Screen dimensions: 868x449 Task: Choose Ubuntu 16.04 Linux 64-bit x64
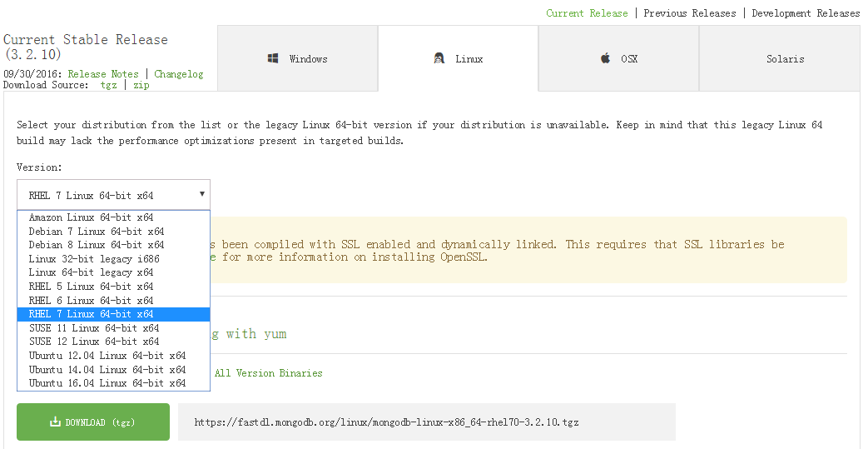click(x=113, y=383)
